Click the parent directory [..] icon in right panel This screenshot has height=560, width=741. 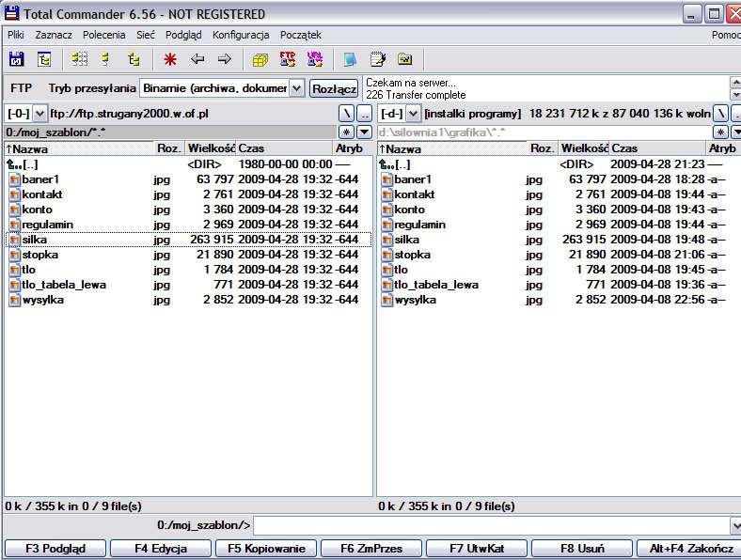point(386,164)
